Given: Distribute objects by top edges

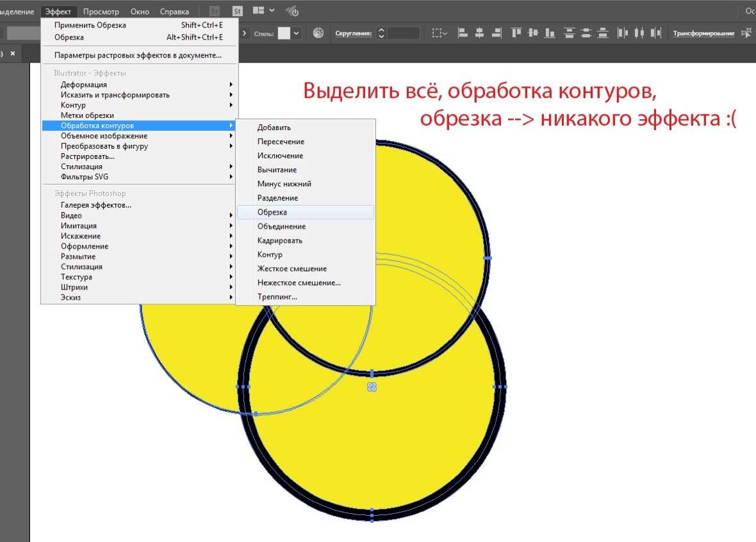Looking at the screenshot, I should (570, 33).
